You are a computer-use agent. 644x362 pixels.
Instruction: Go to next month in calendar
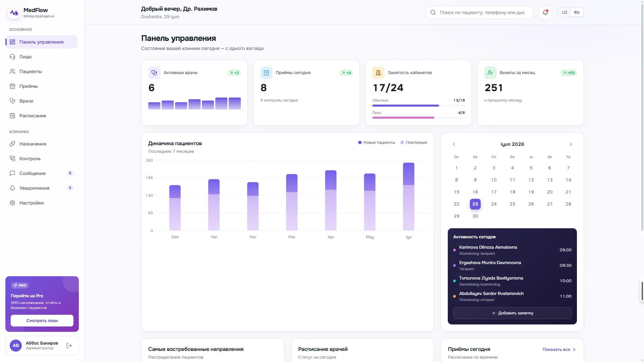click(x=571, y=144)
